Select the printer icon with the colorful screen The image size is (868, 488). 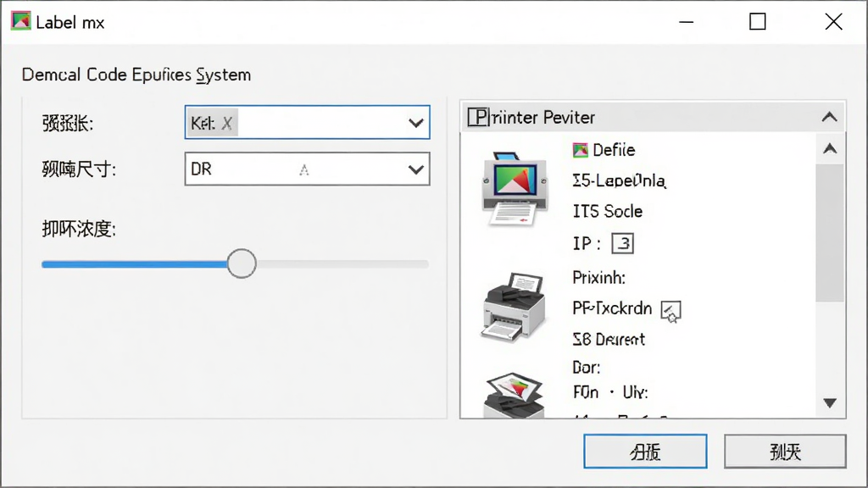tap(515, 188)
